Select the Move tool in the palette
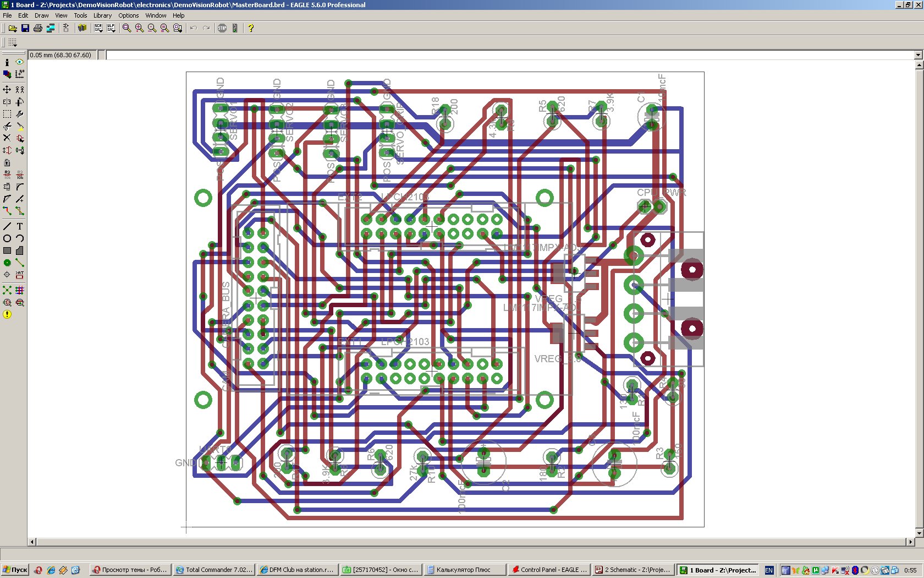Viewport: 924px width, 578px height. (7, 89)
